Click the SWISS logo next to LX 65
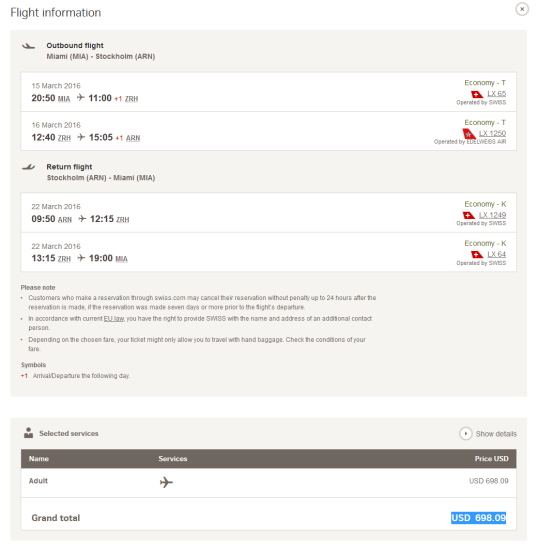This screenshot has width=537, height=550. click(477, 94)
